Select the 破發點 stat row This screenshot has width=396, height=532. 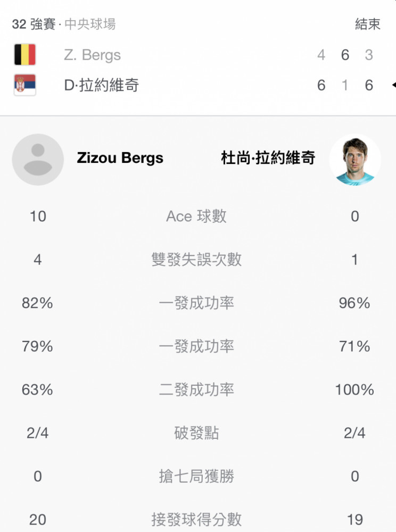pyautogui.click(x=198, y=433)
